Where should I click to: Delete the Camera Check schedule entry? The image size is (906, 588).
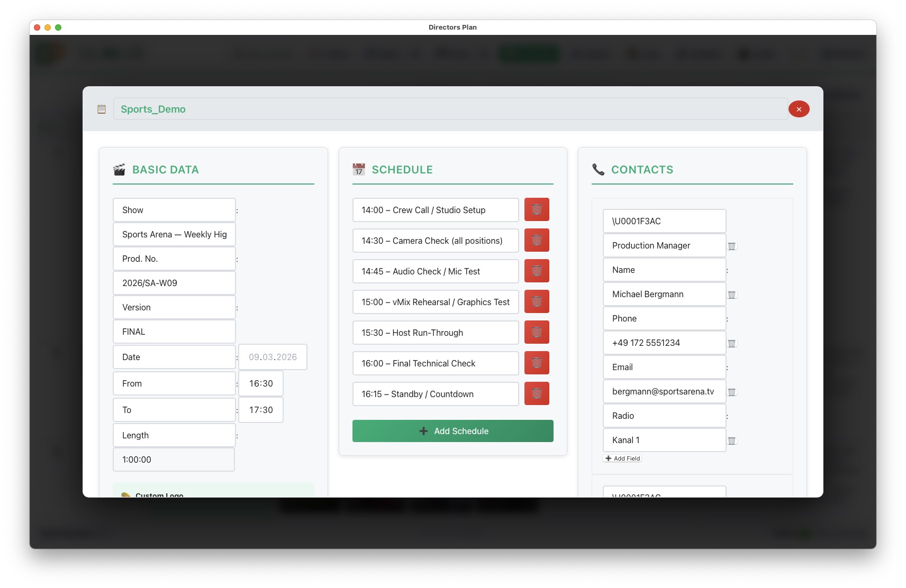pos(537,240)
